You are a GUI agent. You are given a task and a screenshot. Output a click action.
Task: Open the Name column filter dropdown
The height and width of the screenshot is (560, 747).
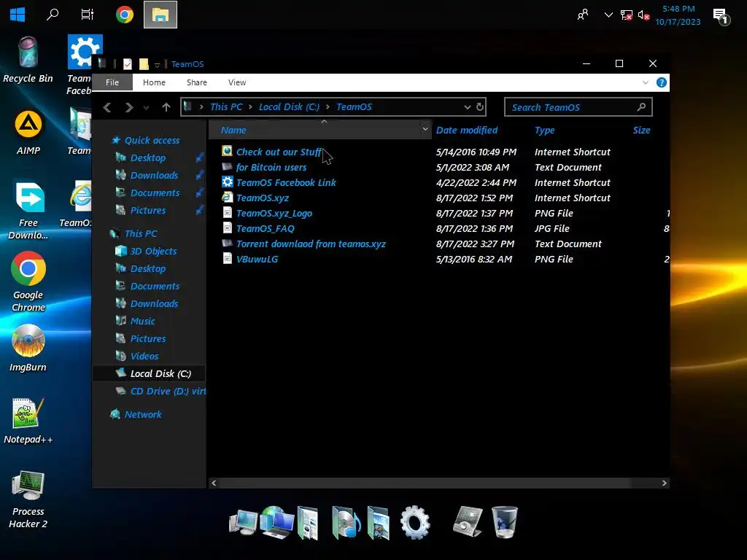pos(425,129)
